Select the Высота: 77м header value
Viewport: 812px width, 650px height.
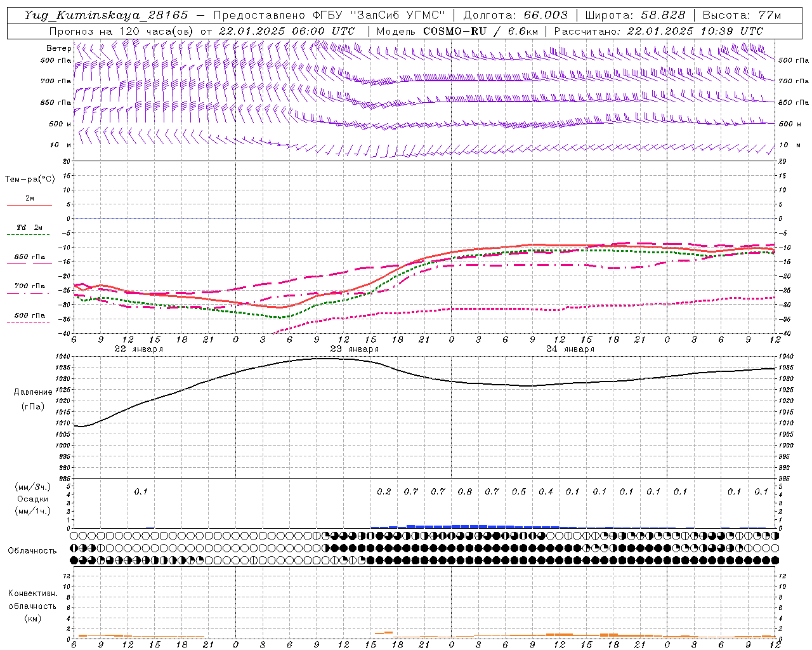click(x=742, y=15)
